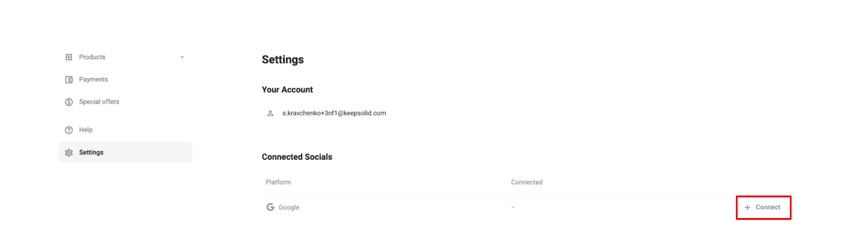Screen dimensions: 868x247
Task: Click the Platform column header
Action: click(x=278, y=182)
